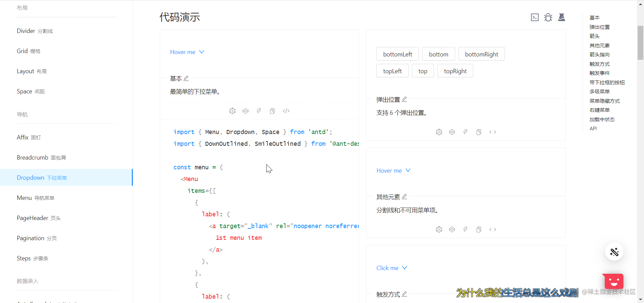The width and height of the screenshot is (644, 303).
Task: Open 弹出位置 demo in StackBlitz
Action: pyautogui.click(x=466, y=132)
